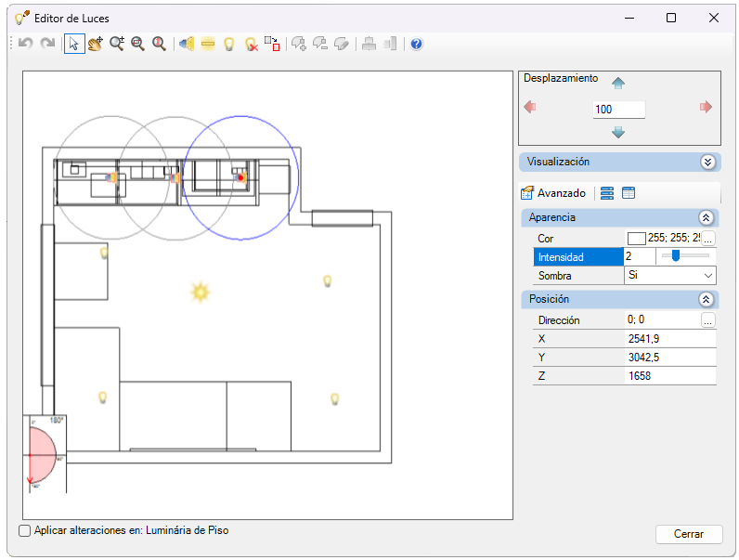Select the sun light in the floor plan

pos(200,292)
